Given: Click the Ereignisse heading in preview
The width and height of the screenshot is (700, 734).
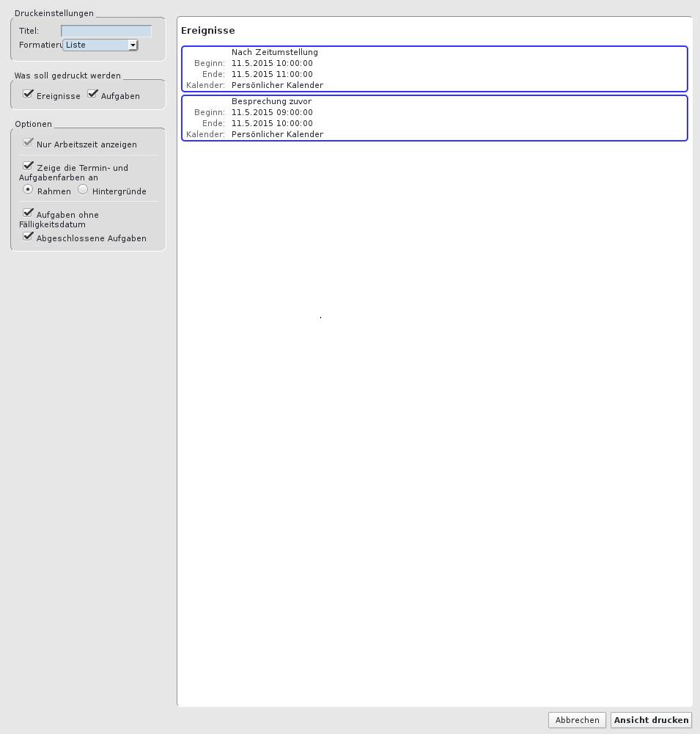Looking at the screenshot, I should click(x=208, y=31).
